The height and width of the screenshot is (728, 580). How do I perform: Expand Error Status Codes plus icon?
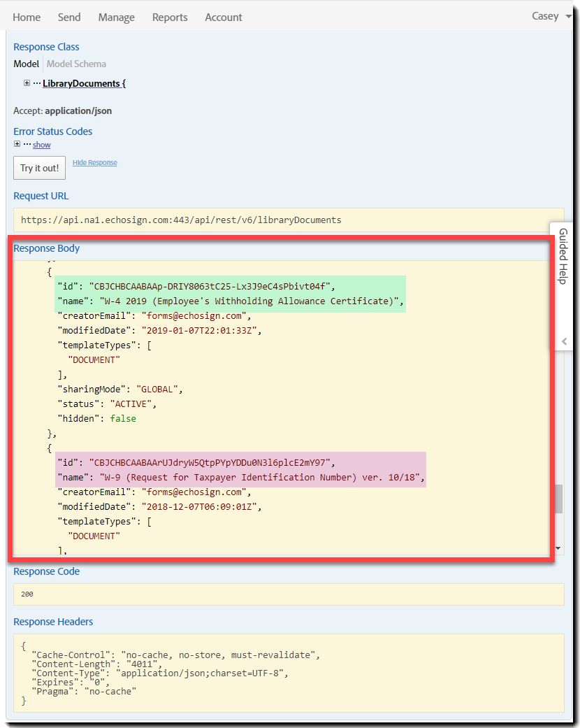(x=17, y=144)
